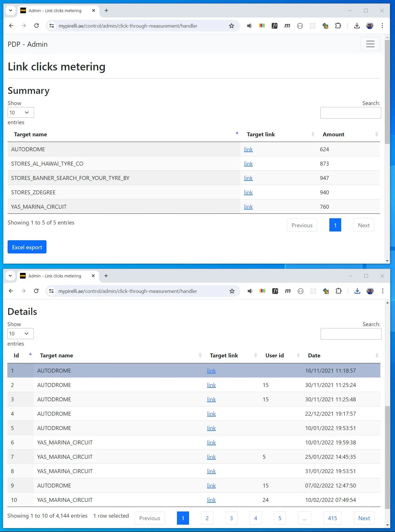Click the fx extension icon in top window
395x532 pixels.
(274, 26)
